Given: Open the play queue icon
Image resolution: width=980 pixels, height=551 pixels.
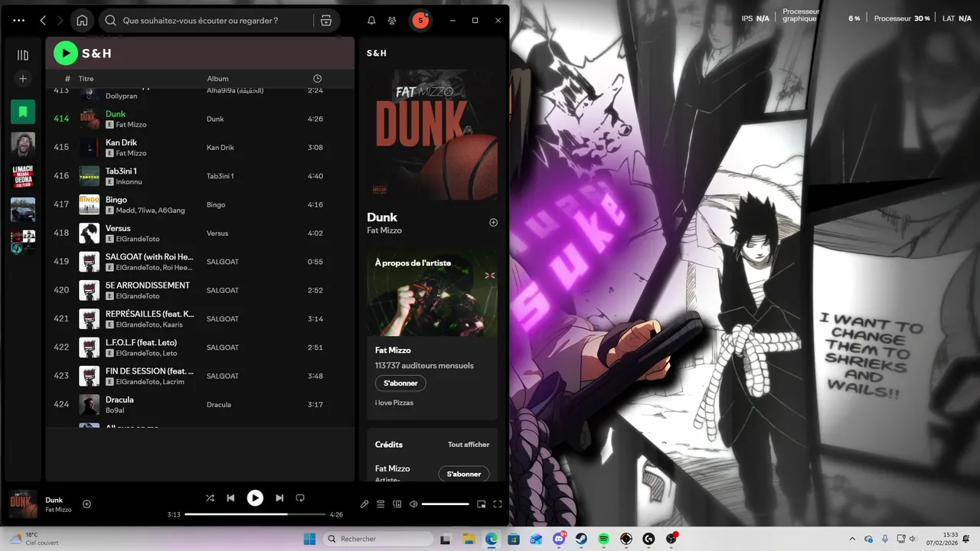Looking at the screenshot, I should tap(381, 504).
